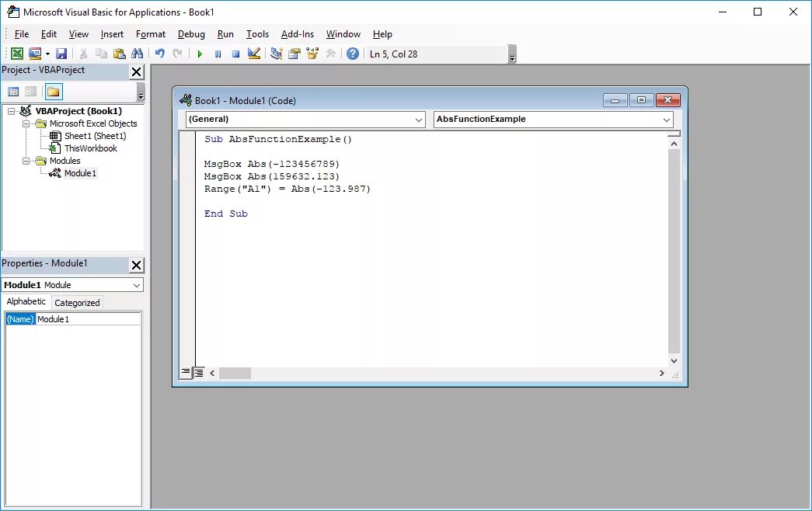The height and width of the screenshot is (511, 812).
Task: Save the workbook with floppy icon
Action: [61, 54]
